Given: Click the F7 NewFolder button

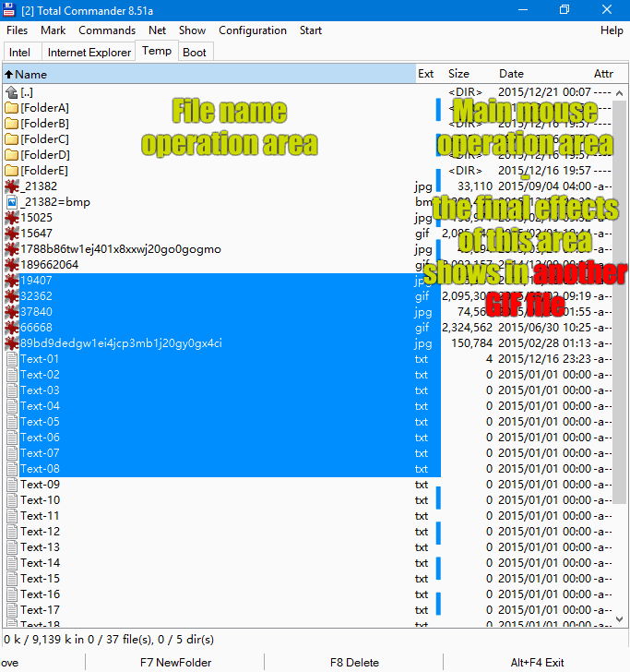Looking at the screenshot, I should [175, 663].
